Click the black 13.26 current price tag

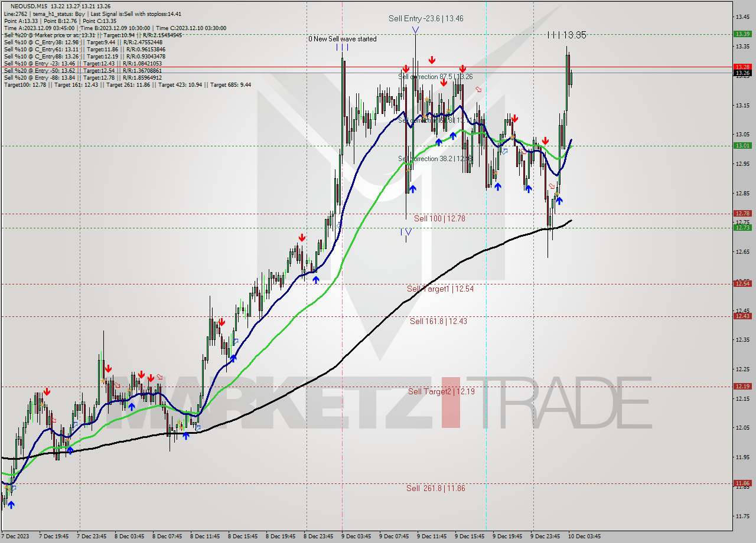coord(742,73)
